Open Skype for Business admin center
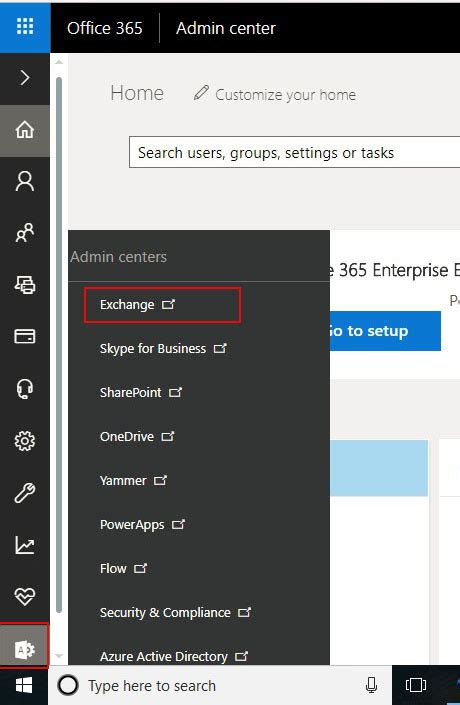The width and height of the screenshot is (460, 705). point(163,348)
